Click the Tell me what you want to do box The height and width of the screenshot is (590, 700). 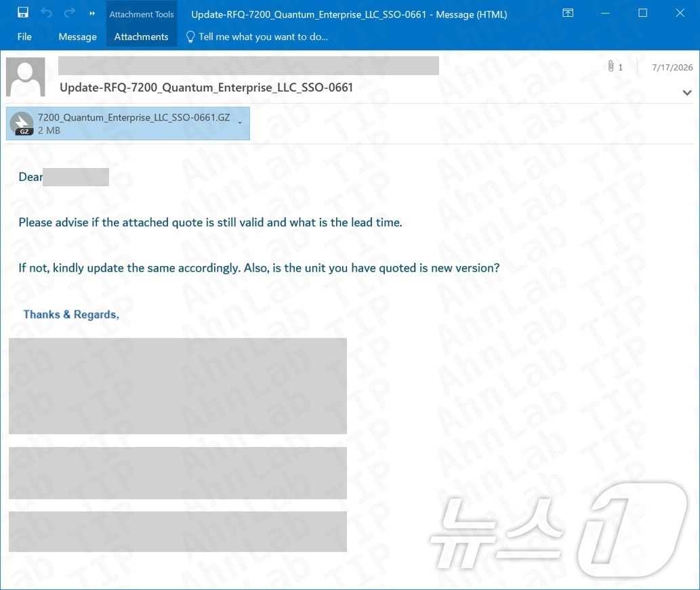[x=263, y=37]
